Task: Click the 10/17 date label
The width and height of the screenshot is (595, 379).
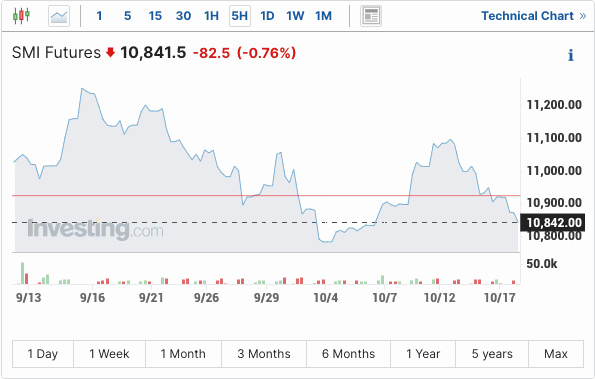Action: point(500,297)
